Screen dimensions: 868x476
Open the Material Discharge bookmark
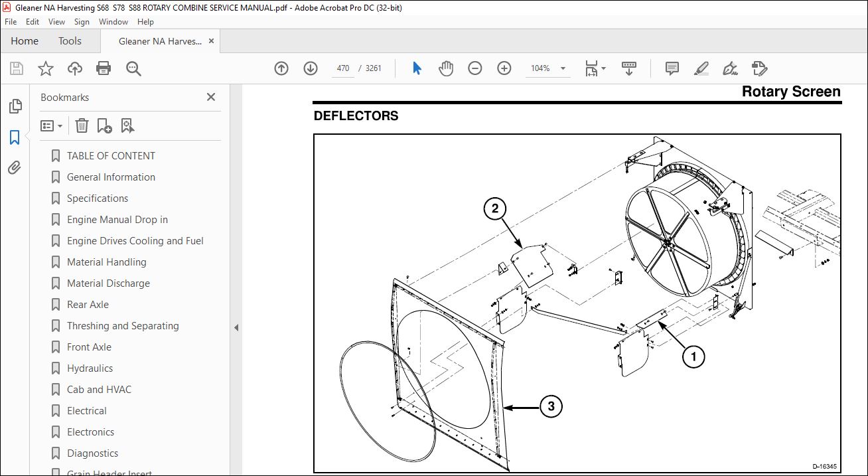tap(108, 283)
